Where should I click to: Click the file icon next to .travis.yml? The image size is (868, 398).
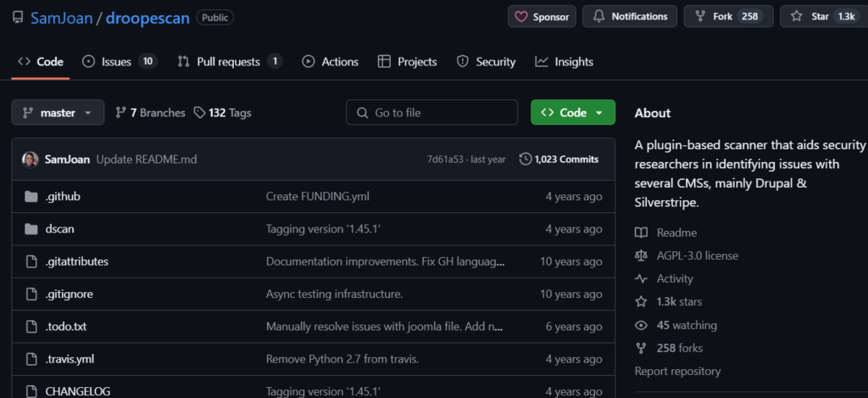coord(31,359)
